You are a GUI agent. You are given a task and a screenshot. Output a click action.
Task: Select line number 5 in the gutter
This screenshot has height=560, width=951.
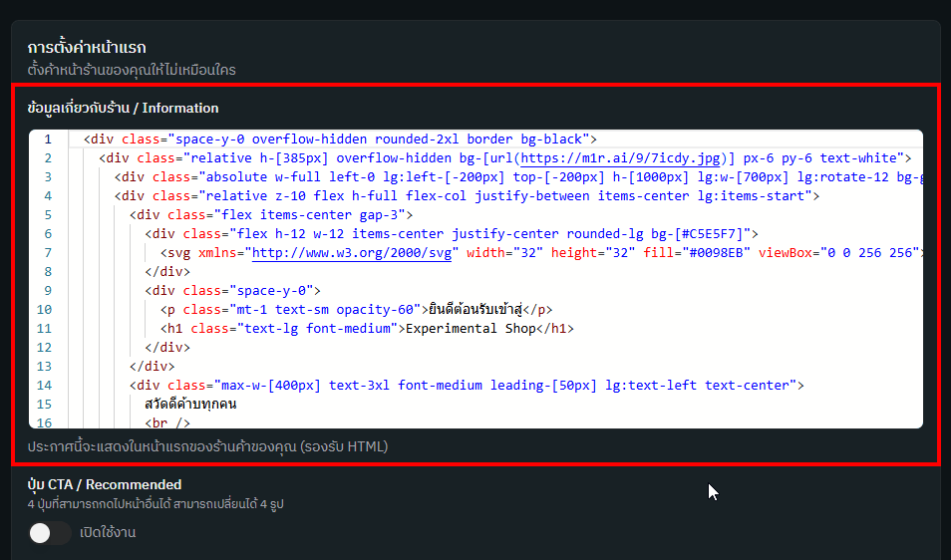pos(47,214)
